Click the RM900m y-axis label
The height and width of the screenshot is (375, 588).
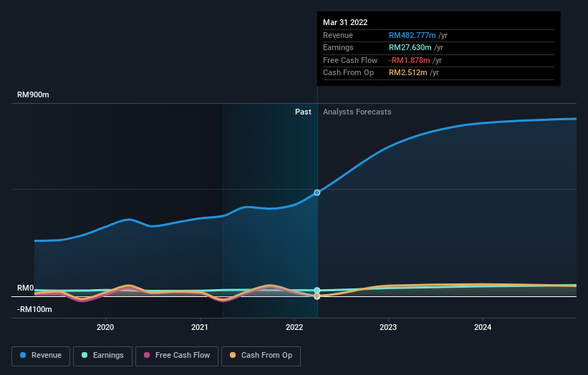tap(33, 94)
